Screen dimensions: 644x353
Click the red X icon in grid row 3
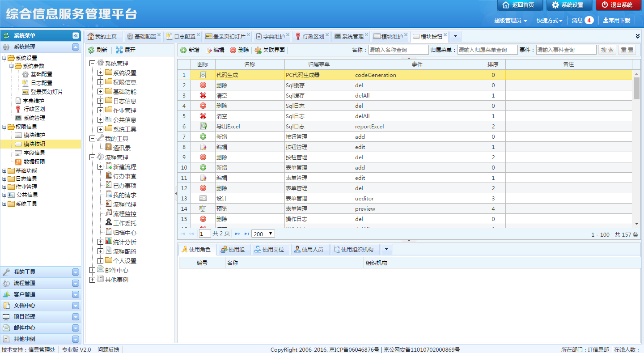(x=203, y=96)
